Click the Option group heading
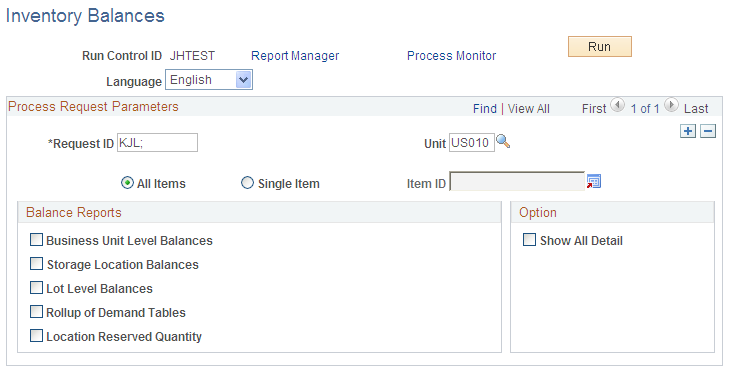730x373 pixels. (538, 212)
